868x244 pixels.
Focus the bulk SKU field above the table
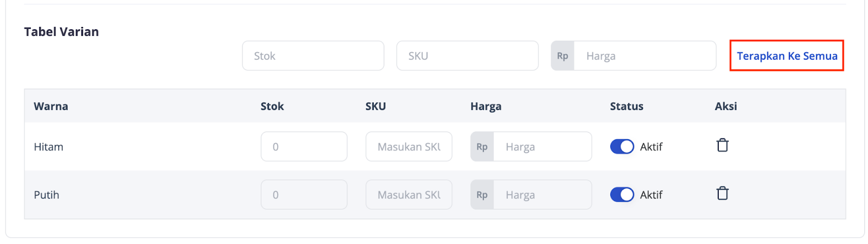[x=467, y=56]
